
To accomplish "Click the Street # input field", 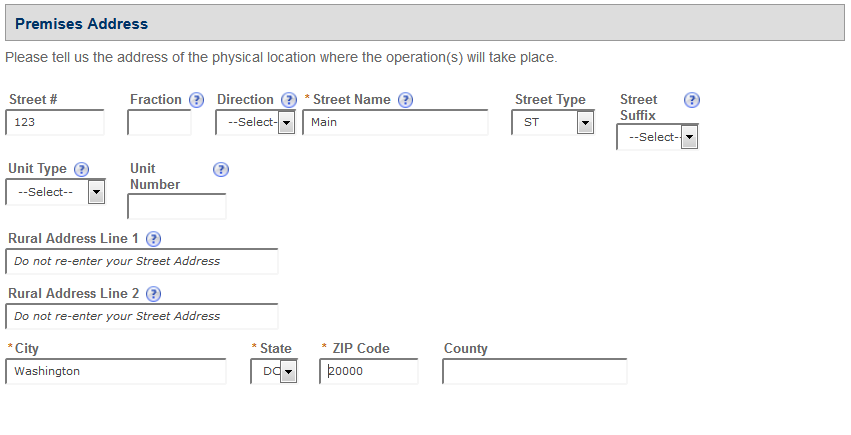I will (x=55, y=122).
